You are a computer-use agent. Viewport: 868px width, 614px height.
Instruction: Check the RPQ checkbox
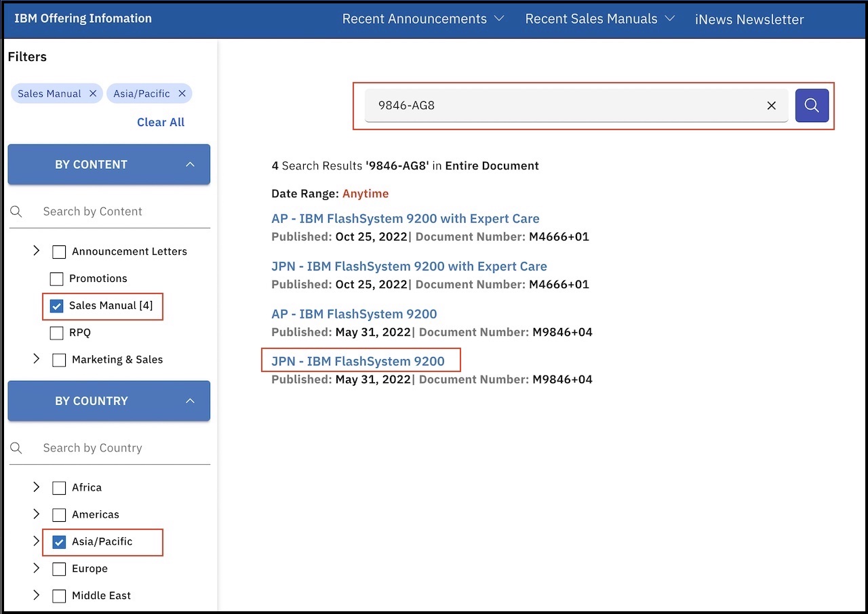[56, 333]
